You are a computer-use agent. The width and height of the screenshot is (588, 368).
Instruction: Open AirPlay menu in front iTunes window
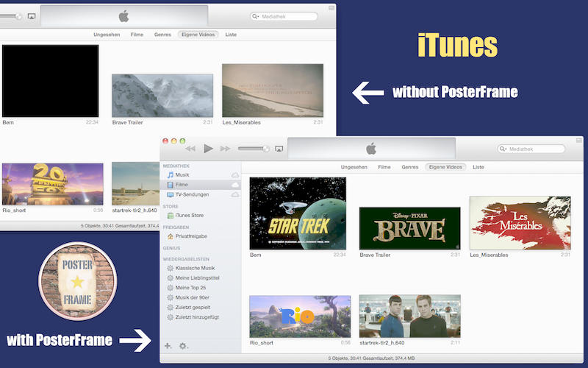(x=279, y=149)
